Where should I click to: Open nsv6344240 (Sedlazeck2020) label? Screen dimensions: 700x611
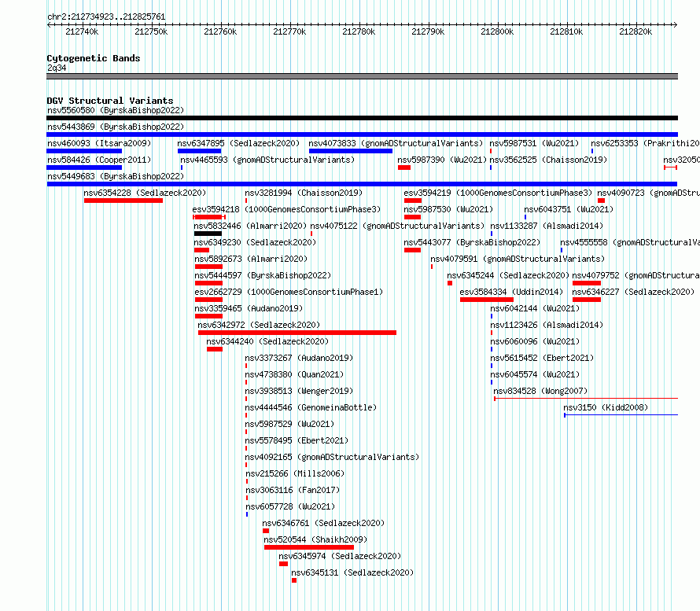pos(267,341)
